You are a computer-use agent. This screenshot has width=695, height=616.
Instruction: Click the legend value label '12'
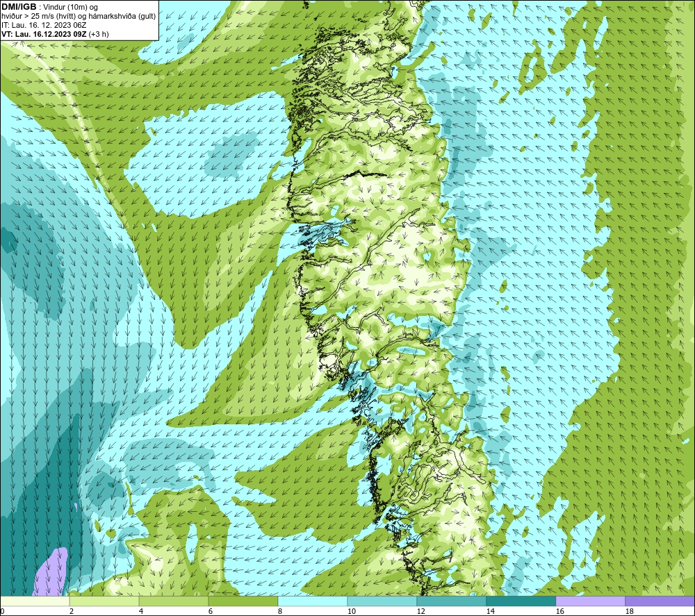coord(420,612)
